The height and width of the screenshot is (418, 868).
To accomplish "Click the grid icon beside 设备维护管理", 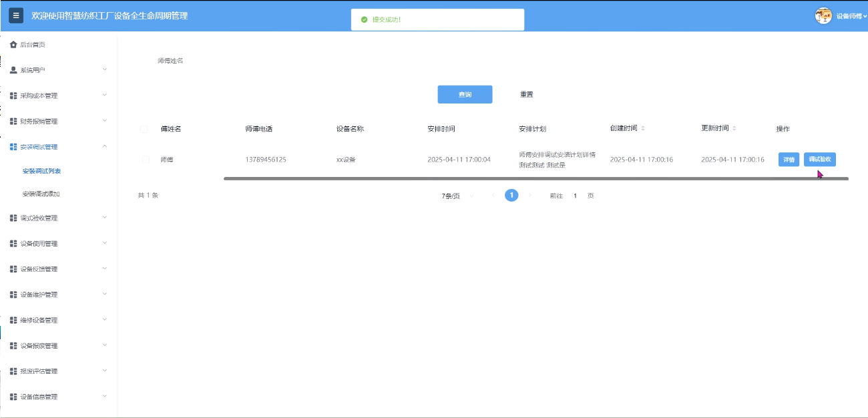I will pos(13,294).
